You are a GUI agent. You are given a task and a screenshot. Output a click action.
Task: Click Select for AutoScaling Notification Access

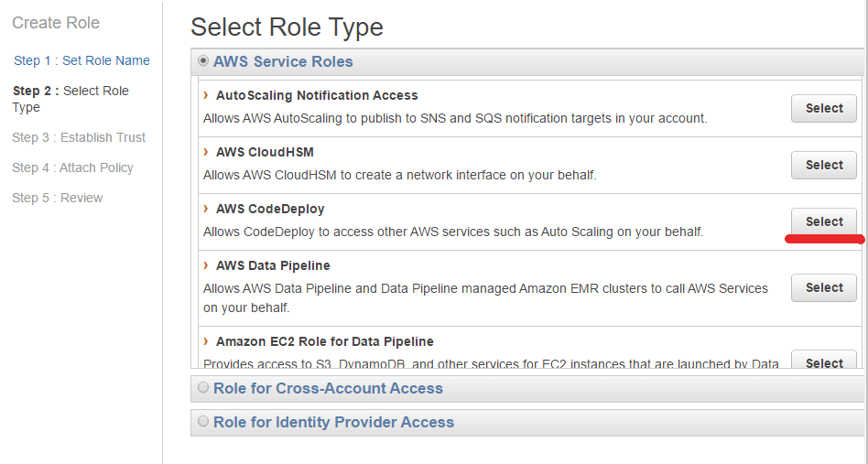pyautogui.click(x=824, y=108)
